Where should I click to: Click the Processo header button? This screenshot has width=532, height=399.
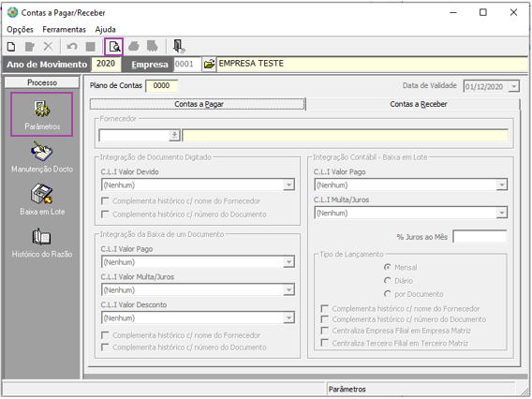42,82
